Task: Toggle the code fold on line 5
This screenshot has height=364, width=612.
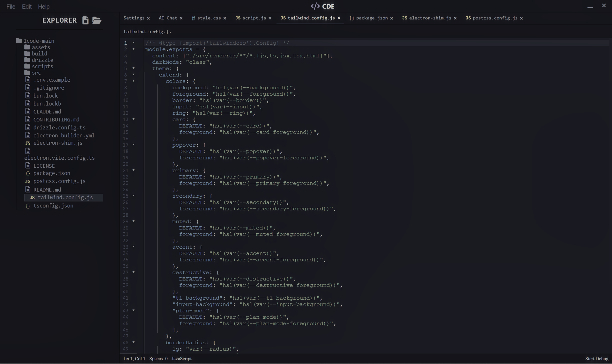Action: (x=134, y=68)
